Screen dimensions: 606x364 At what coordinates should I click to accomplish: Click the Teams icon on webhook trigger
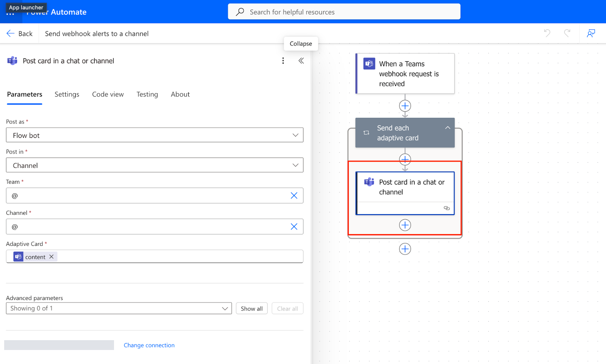369,64
